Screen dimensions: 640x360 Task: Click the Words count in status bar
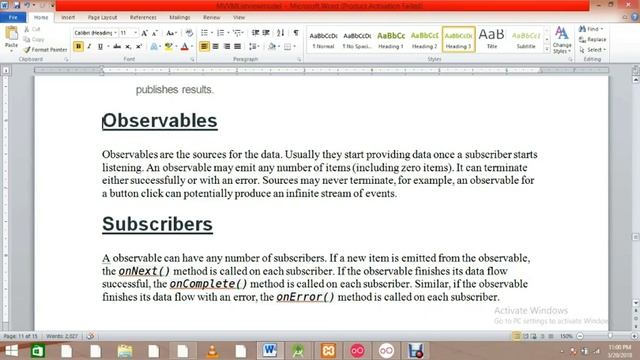click(x=62, y=336)
